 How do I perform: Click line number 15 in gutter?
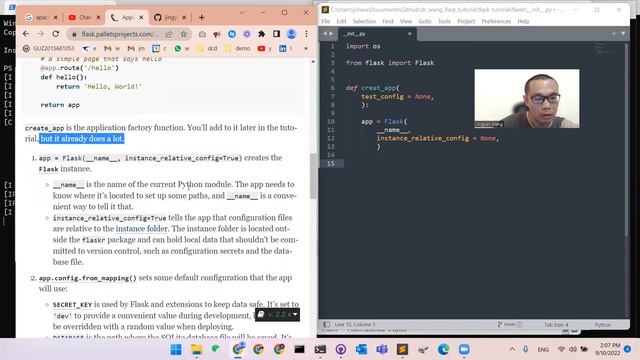[330, 163]
